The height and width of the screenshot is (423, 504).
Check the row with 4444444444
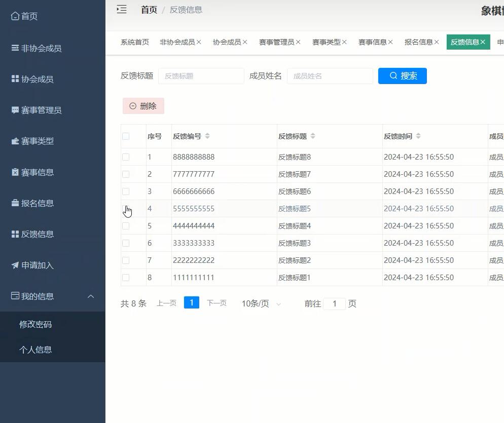(x=126, y=226)
